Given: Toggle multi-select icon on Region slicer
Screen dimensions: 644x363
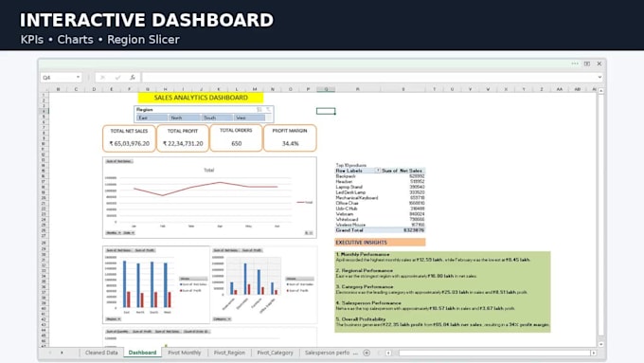Looking at the screenshot, I should [259, 109].
